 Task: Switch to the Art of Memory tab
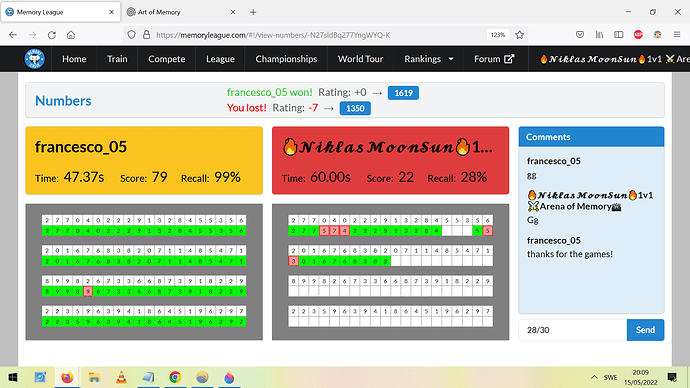coord(182,12)
